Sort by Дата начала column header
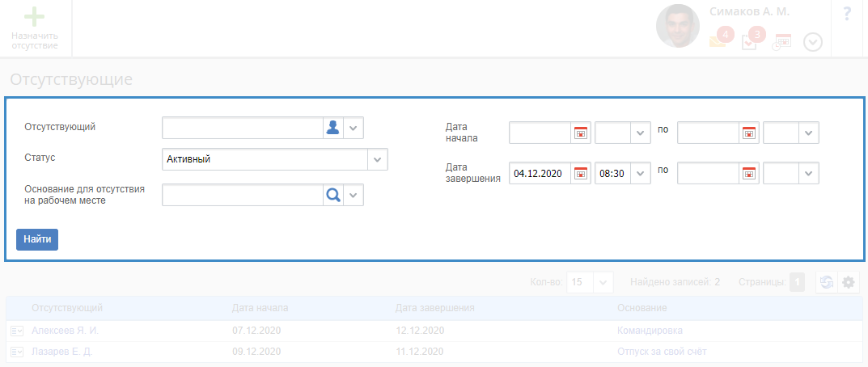This screenshot has width=868, height=367. pyautogui.click(x=260, y=308)
